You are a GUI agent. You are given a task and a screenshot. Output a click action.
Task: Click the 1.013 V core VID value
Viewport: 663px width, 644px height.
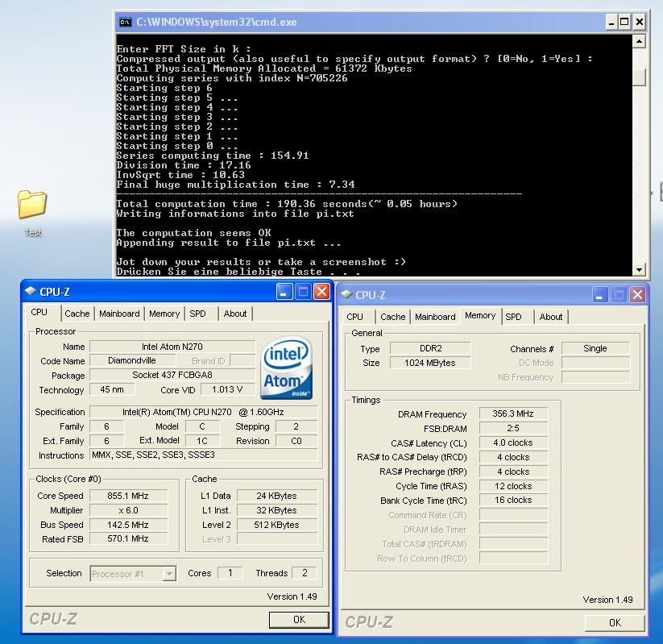(227, 389)
